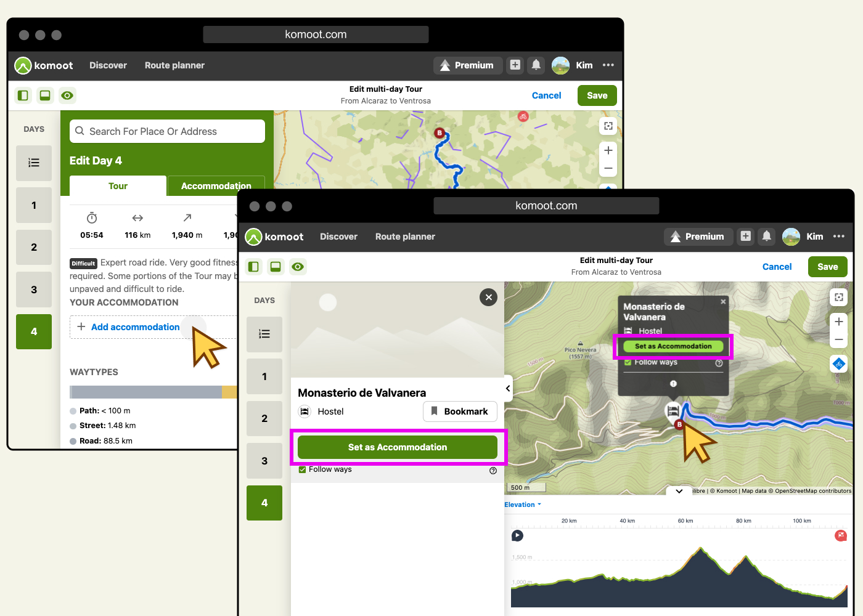
Task: Close map popup for Monasterio de Valvanera
Action: point(723,302)
